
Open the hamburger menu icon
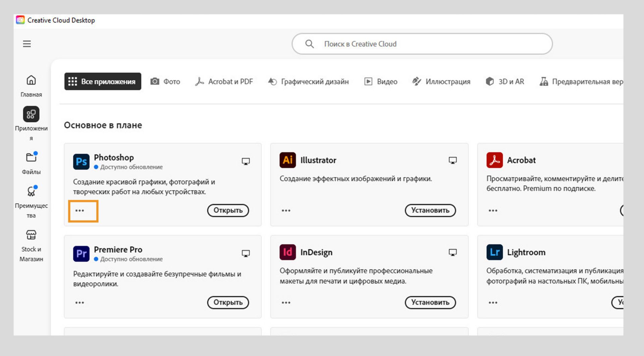pyautogui.click(x=27, y=44)
